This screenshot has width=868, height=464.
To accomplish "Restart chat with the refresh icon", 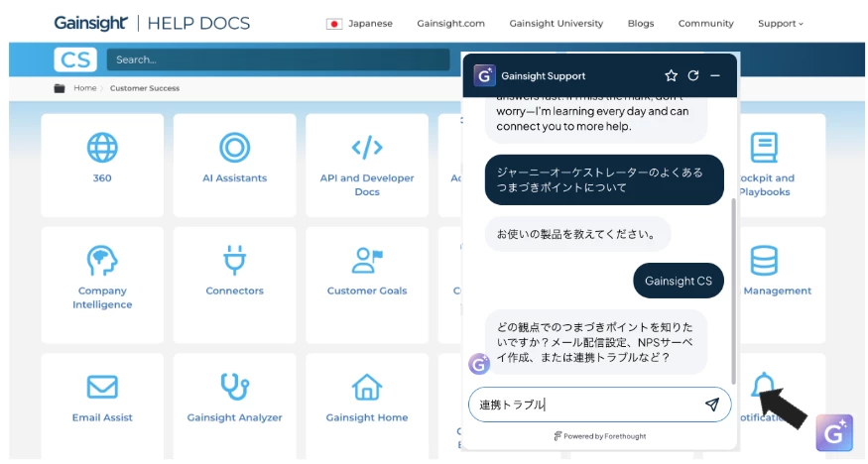I will click(x=693, y=75).
